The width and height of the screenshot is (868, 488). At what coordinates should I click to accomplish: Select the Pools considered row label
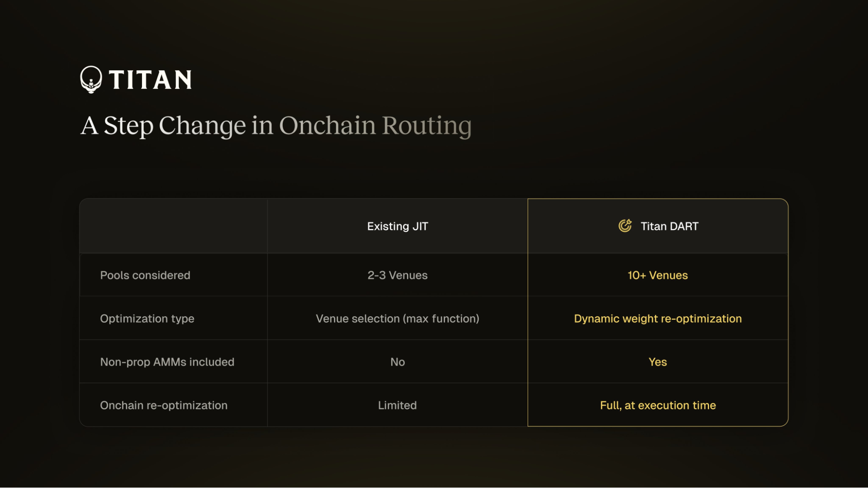(145, 275)
